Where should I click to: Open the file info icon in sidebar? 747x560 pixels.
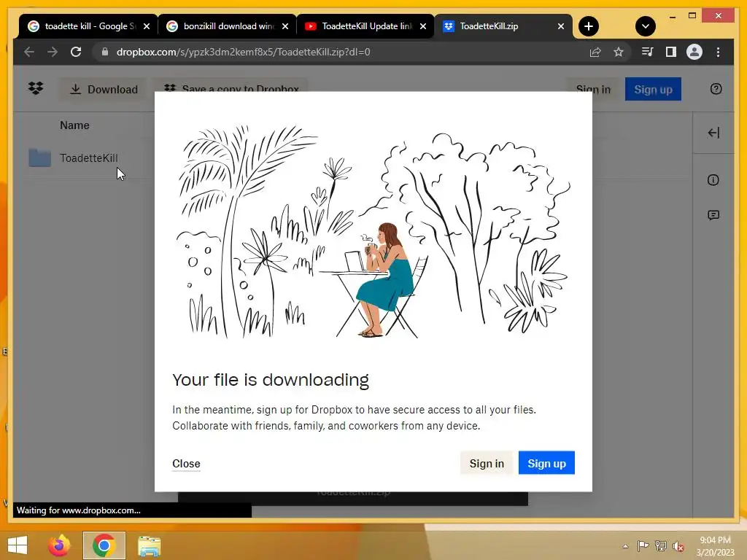713,180
